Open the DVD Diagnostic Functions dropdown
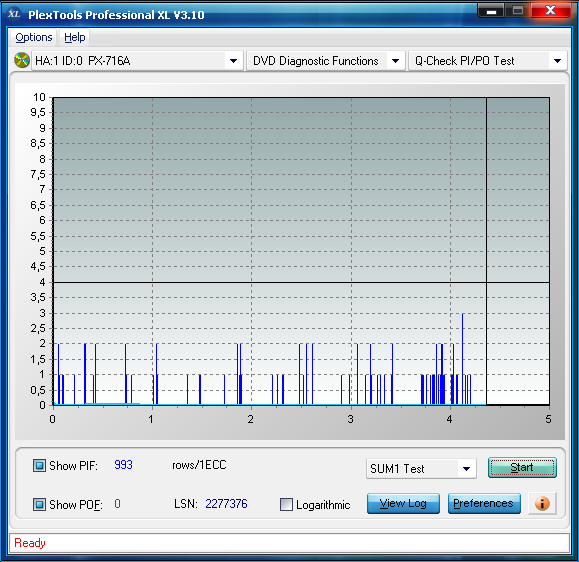The height and width of the screenshot is (562, 579). 325,61
